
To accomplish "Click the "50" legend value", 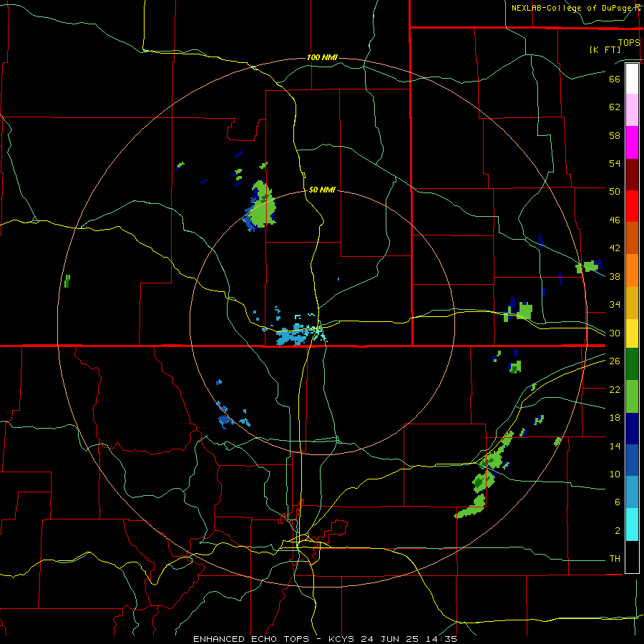I will 615,192.
